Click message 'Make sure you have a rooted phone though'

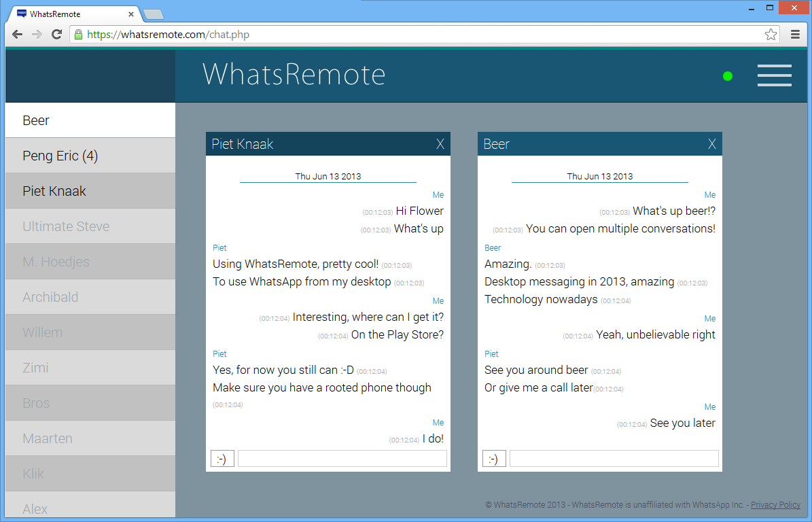click(x=322, y=387)
